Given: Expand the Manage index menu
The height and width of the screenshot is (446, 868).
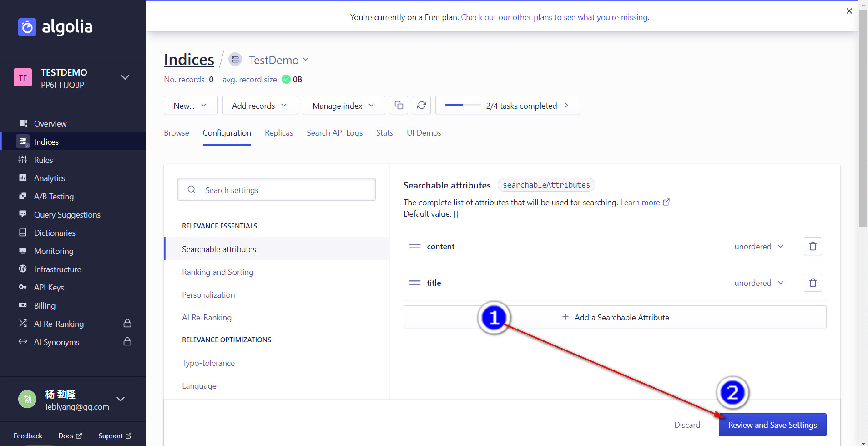Looking at the screenshot, I should coord(343,106).
